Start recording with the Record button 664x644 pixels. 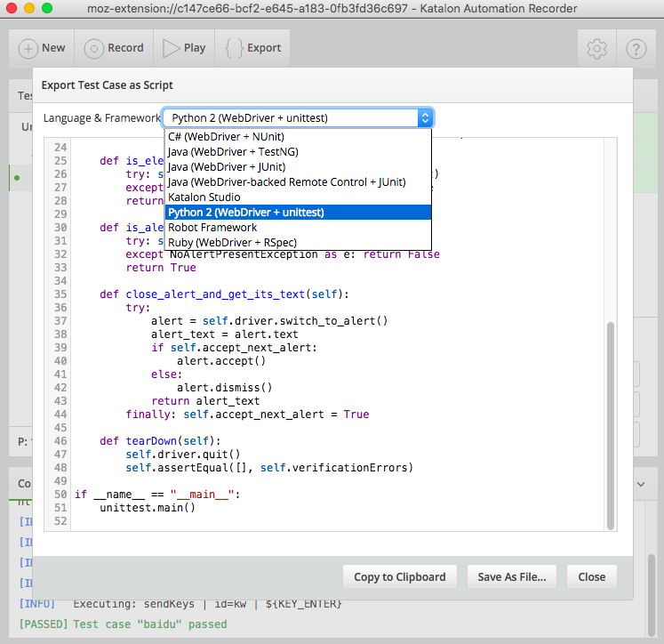click(x=114, y=48)
